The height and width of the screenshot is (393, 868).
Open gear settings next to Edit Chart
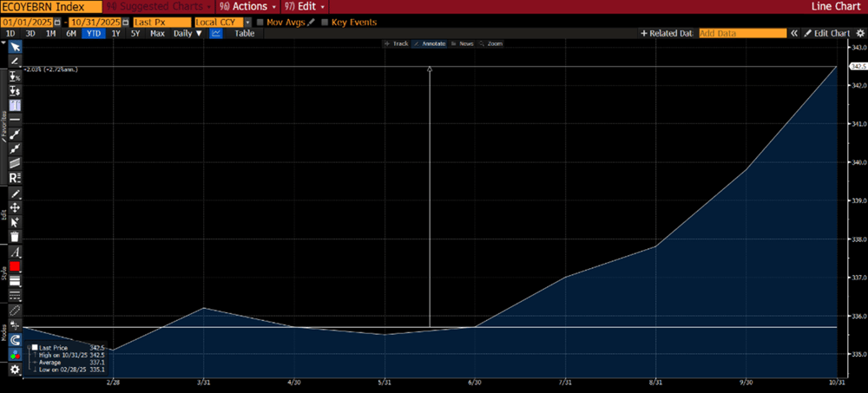point(859,34)
